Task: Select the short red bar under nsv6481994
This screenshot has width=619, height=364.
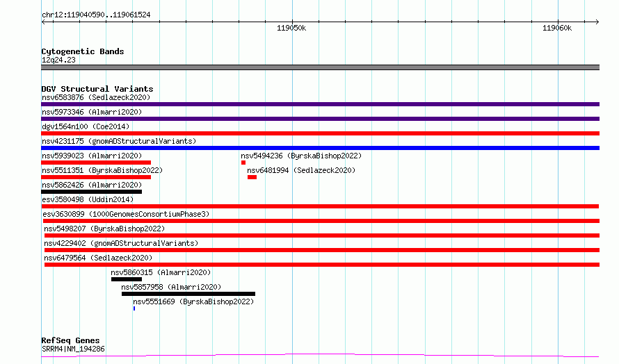Action: click(x=252, y=177)
